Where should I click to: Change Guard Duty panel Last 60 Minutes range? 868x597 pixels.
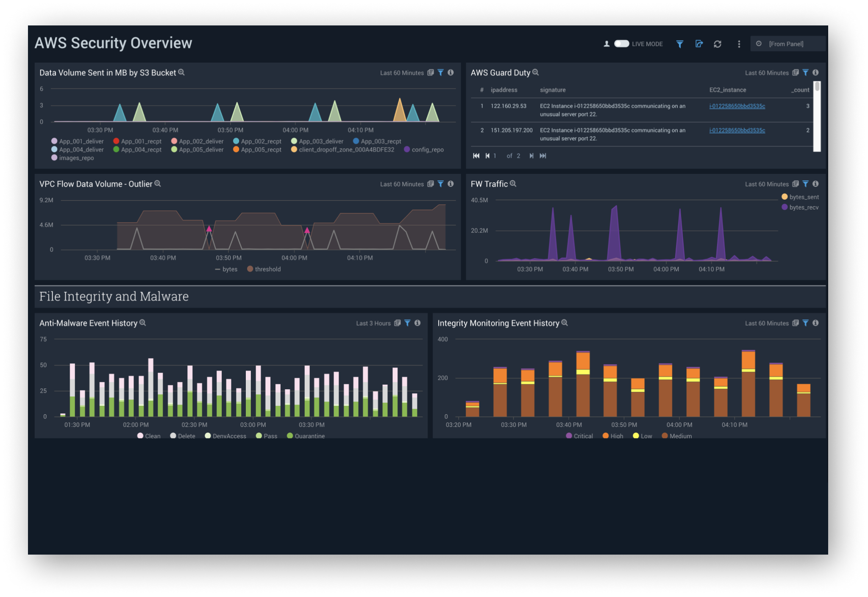(x=767, y=73)
